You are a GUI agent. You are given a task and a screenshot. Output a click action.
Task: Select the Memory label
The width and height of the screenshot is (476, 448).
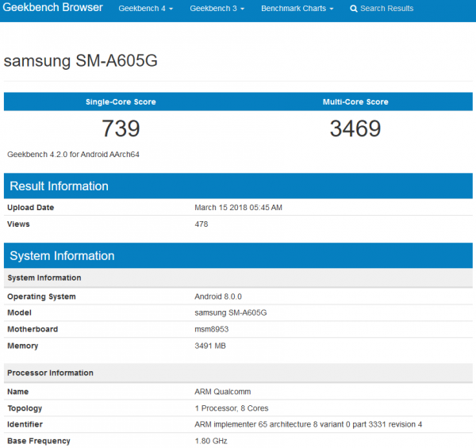point(23,346)
